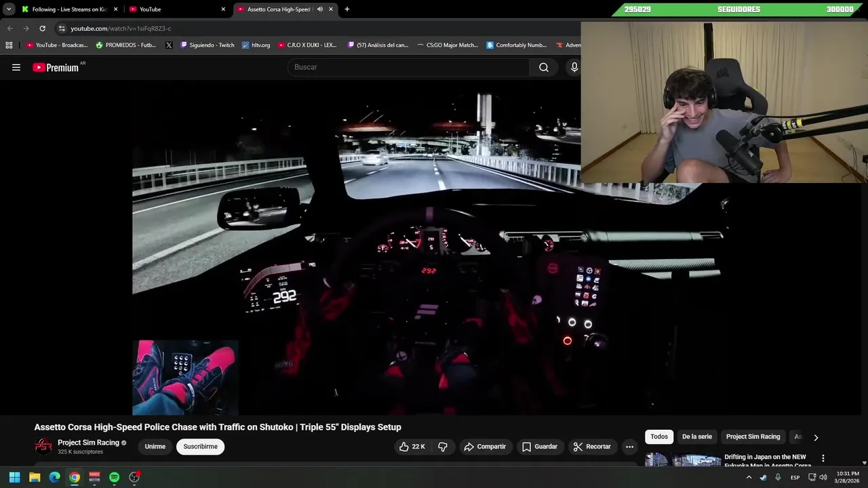The height and width of the screenshot is (488, 868).
Task: Open hltv.org bookmark
Action: 255,45
